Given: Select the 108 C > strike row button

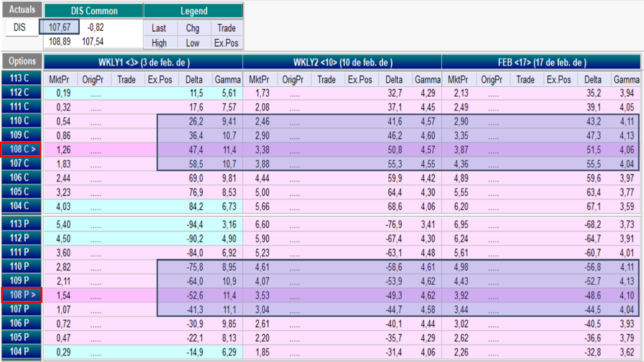Looking at the screenshot, I should click(21, 149).
